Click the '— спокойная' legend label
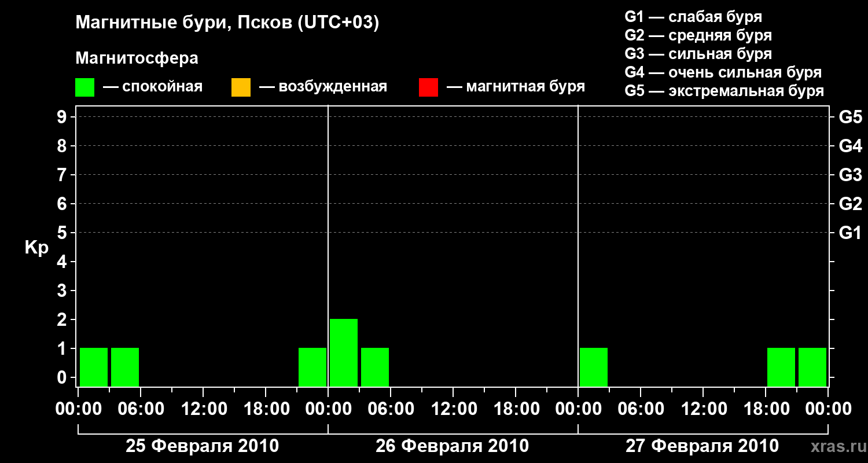868x463 pixels. coord(153,87)
